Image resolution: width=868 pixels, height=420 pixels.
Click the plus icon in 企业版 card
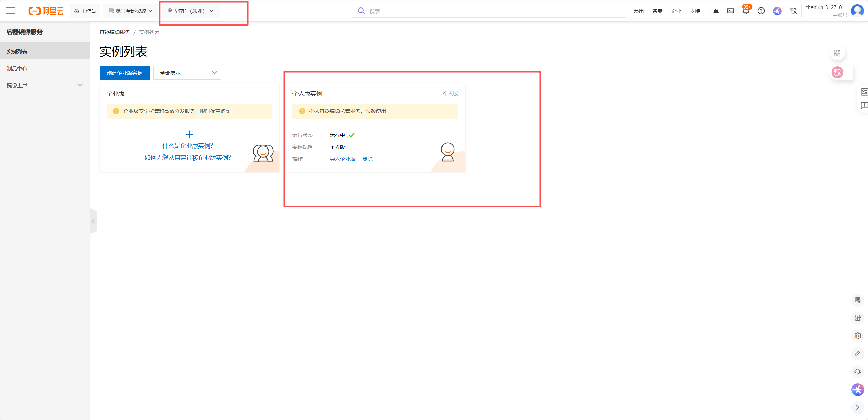[x=189, y=134]
